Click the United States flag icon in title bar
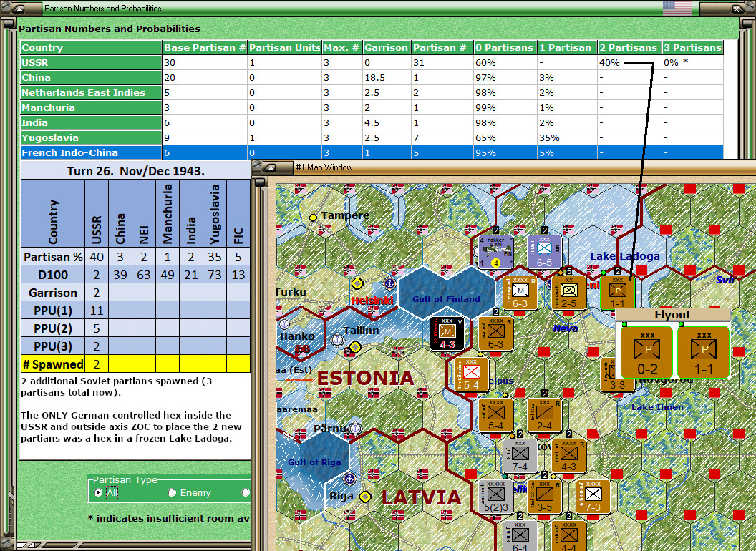The image size is (756, 551). click(x=677, y=8)
